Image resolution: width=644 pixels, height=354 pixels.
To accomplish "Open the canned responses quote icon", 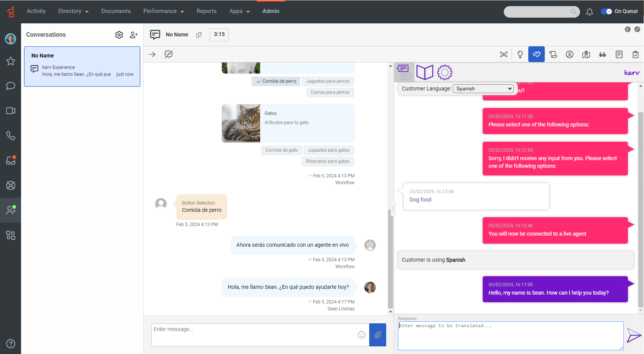I will click(602, 54).
